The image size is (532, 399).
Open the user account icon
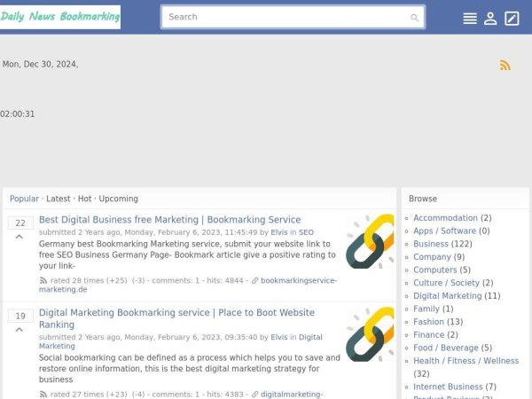[x=490, y=19]
